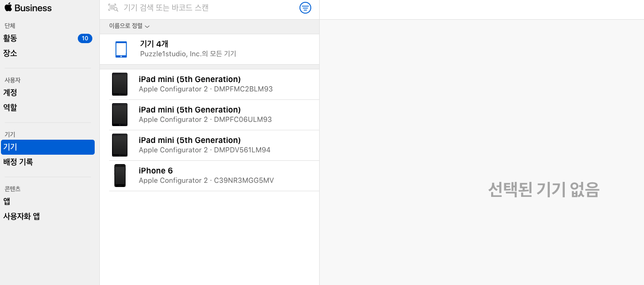The height and width of the screenshot is (285, 644).
Task: Select iPad thumbnail for DMPFMC2BLM93
Action: coord(120,84)
